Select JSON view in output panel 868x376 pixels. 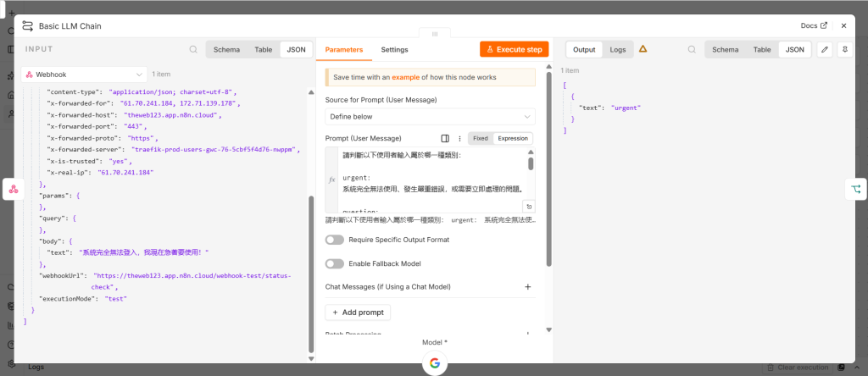point(795,49)
